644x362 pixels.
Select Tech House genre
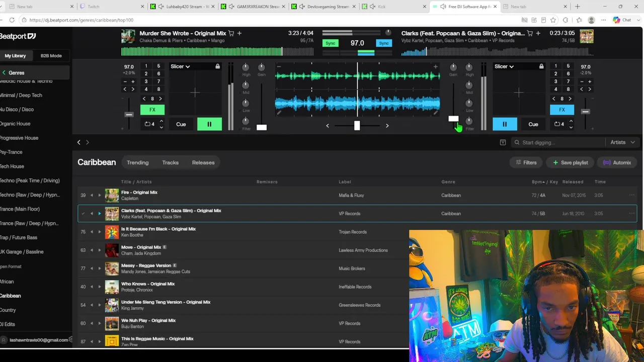[12, 166]
